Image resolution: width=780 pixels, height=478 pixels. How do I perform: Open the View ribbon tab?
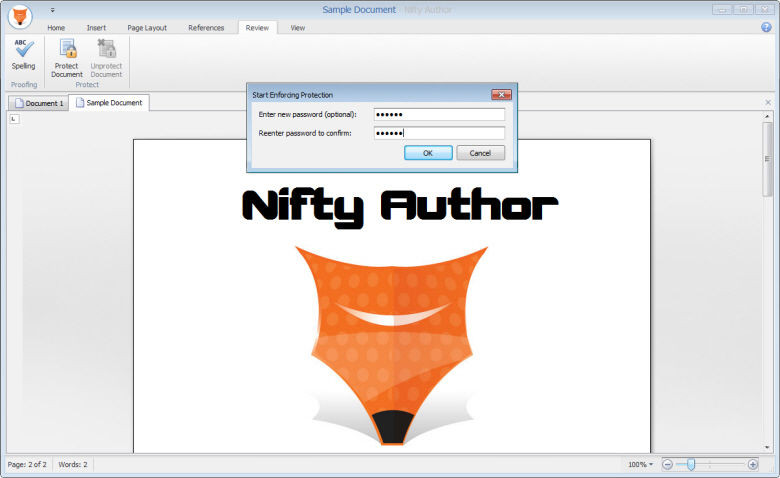[297, 28]
